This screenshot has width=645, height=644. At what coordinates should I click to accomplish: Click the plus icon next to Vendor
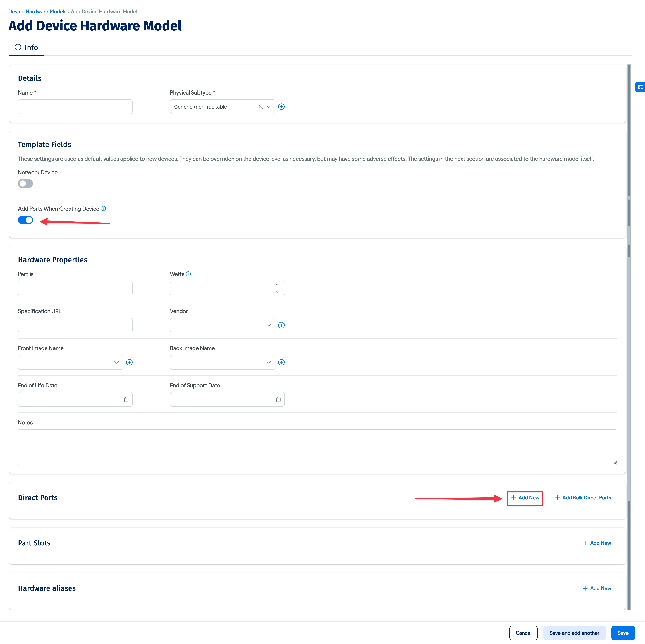[x=281, y=325]
